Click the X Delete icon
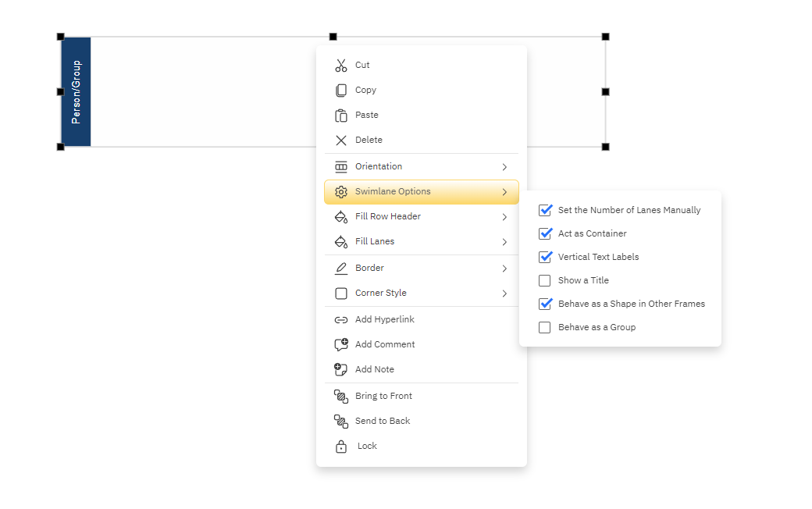The image size is (812, 509). (x=341, y=141)
